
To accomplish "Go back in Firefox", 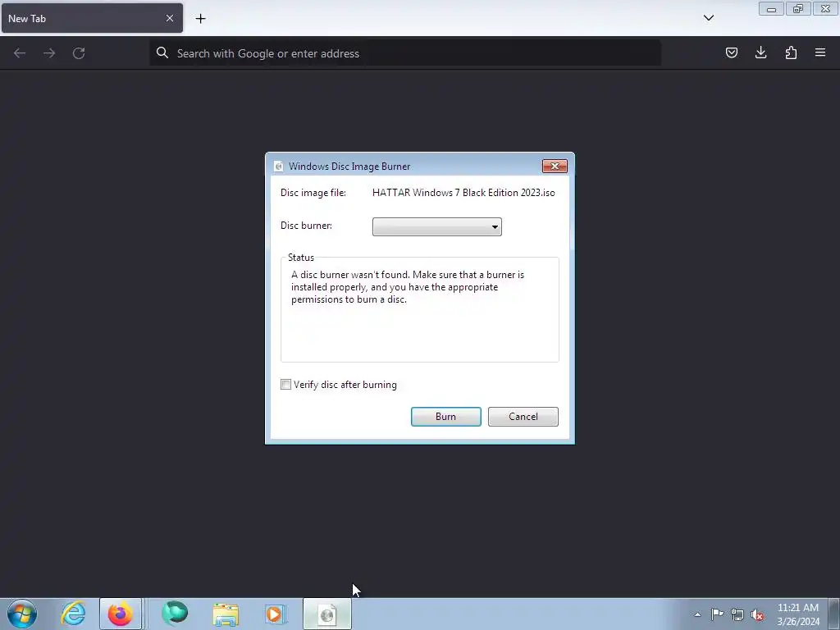I will click(20, 53).
